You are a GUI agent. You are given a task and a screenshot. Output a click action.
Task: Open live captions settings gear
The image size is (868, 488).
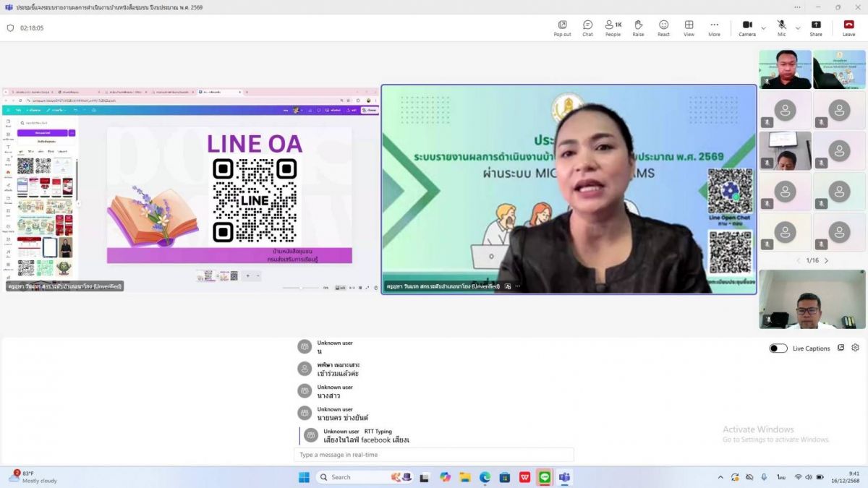coord(856,348)
